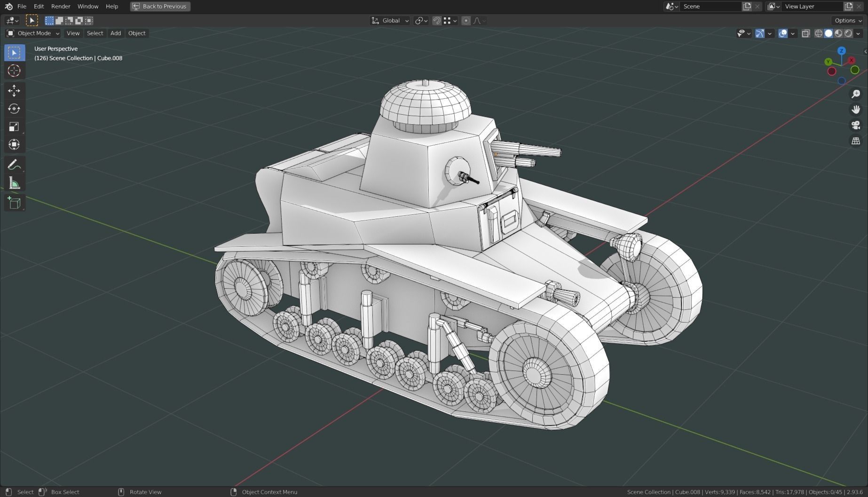Switch perspective/orthographic grid icon

pos(856,141)
